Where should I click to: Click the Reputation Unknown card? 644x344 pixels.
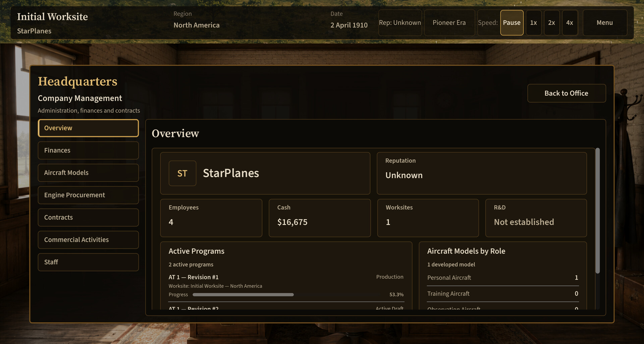[482, 173]
